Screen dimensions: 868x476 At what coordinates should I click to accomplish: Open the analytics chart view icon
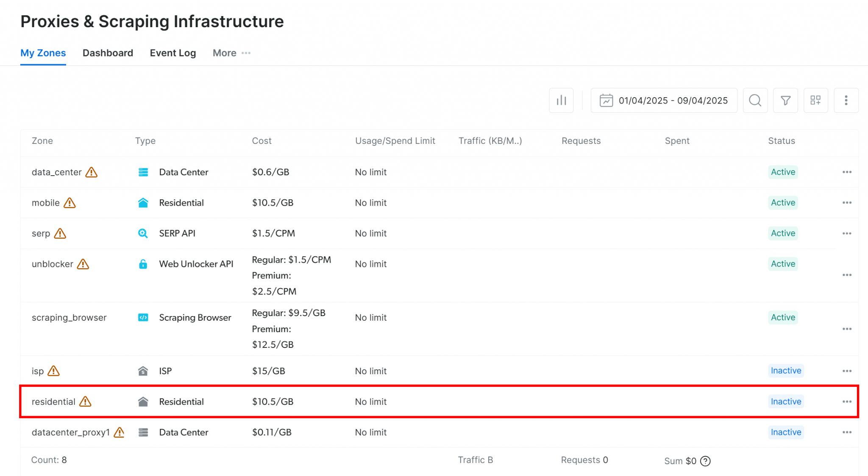pos(561,101)
